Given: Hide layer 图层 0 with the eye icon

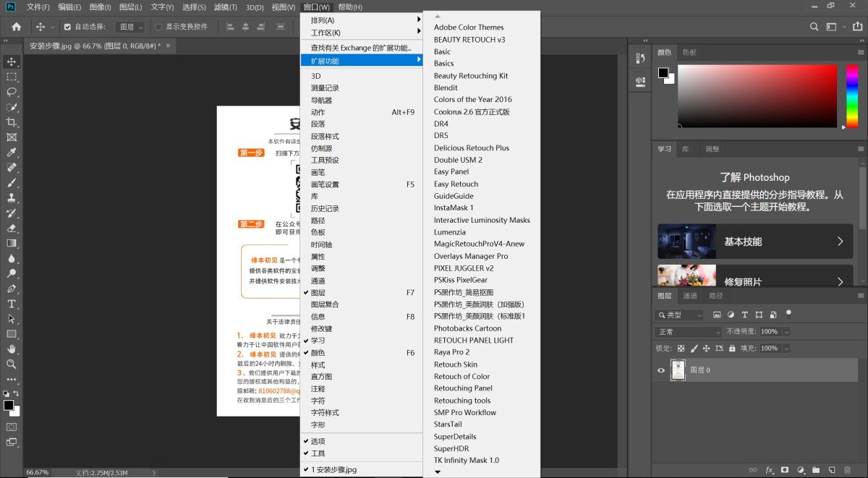Looking at the screenshot, I should pos(660,370).
